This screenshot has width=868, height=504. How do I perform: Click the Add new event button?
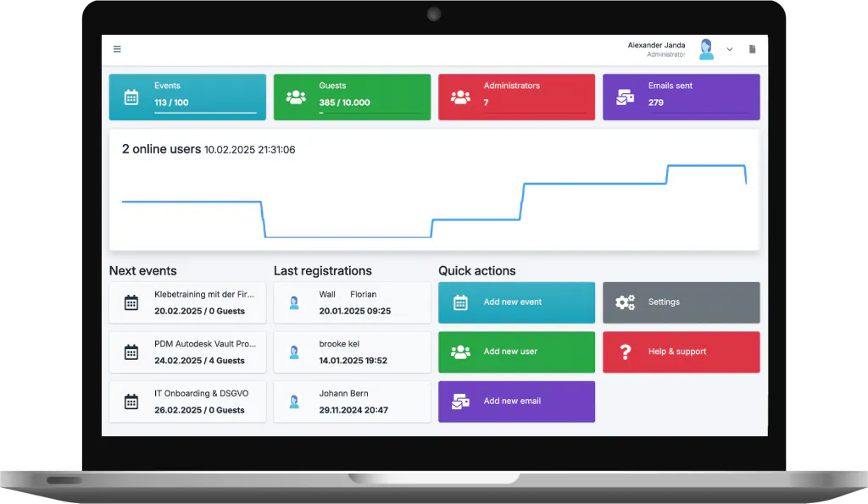(x=516, y=302)
